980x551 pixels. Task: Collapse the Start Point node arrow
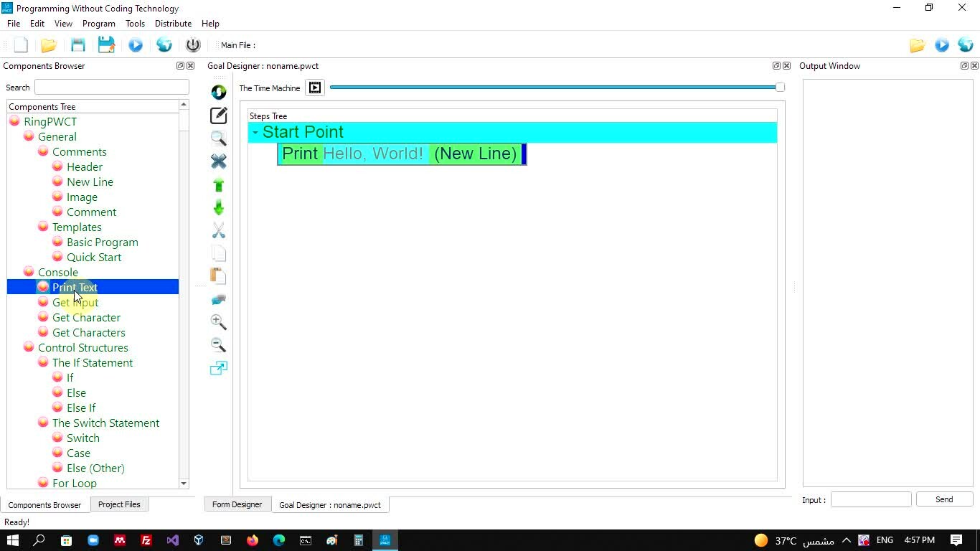pyautogui.click(x=255, y=133)
